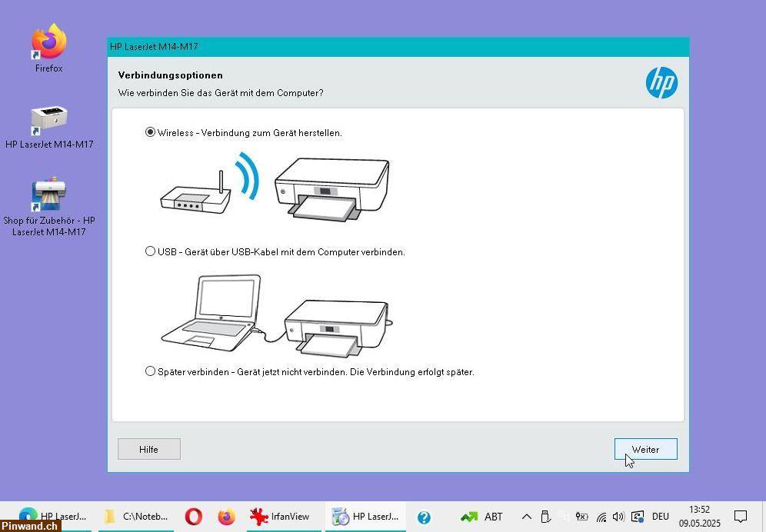Select the USB cable connection option
766x532 pixels.
150,251
